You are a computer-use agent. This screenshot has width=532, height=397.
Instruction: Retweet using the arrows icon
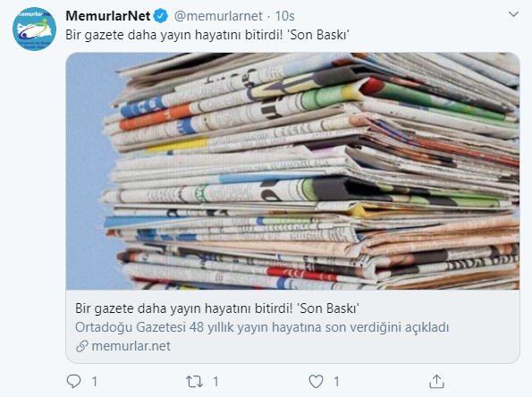194,382
